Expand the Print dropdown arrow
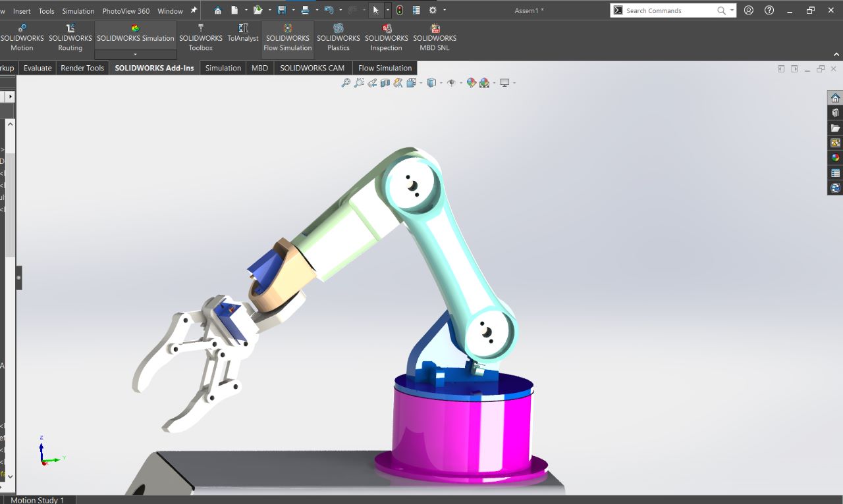 pos(317,11)
